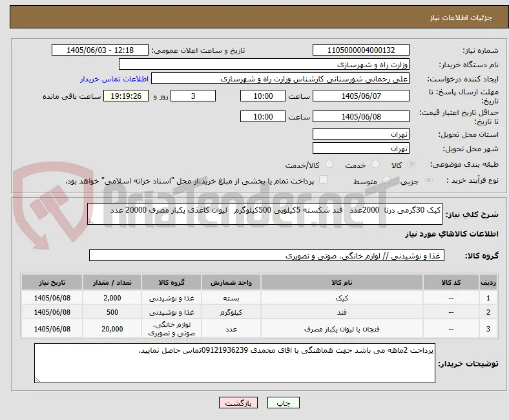Click the unit cell عدد

tap(231, 329)
